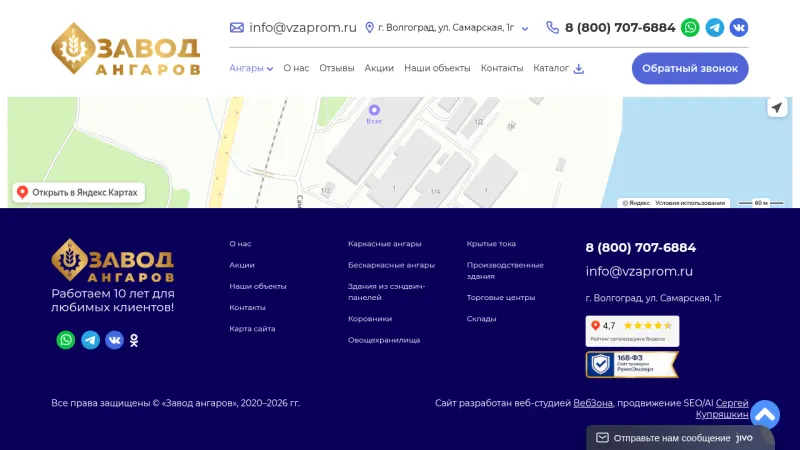Click footer link О нас
Viewport: 800px width, 450px height.
point(240,244)
